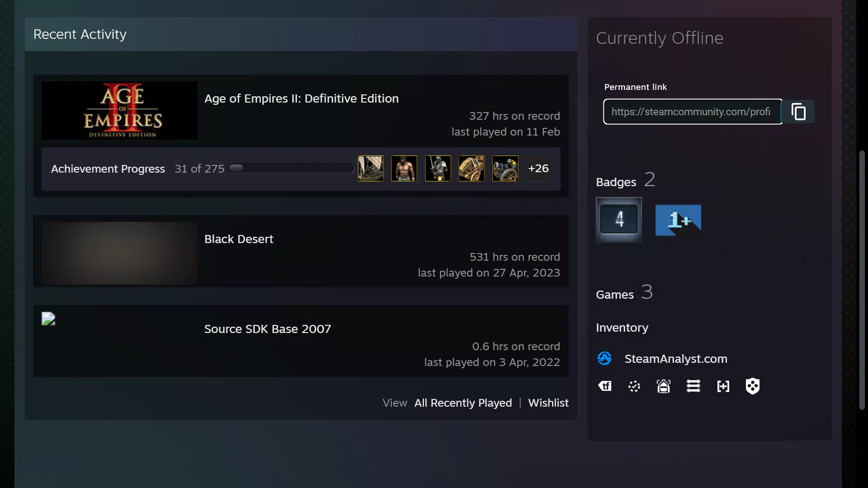
Task: Click the '531 hrs on record' text
Action: pos(515,257)
